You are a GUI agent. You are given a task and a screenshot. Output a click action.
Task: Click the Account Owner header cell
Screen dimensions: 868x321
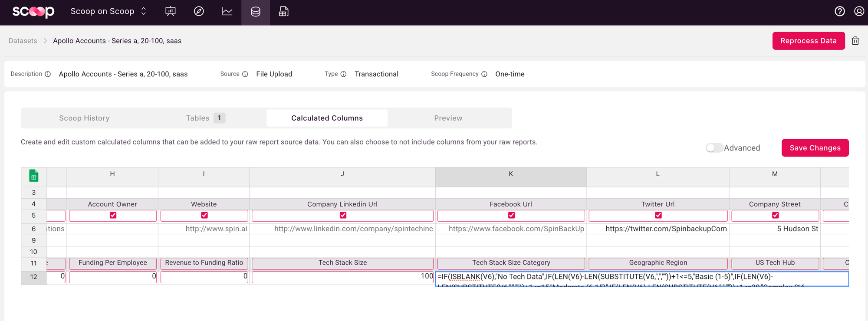[112, 204]
